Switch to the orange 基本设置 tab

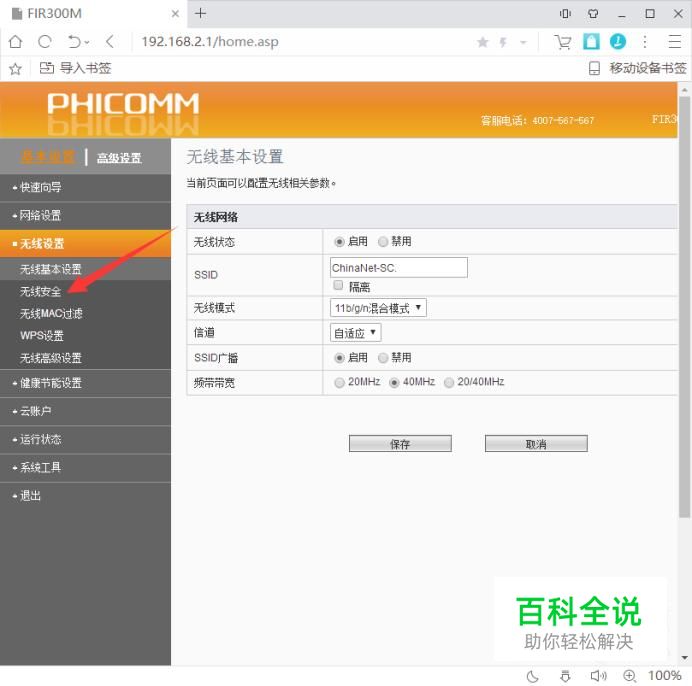coord(48,157)
